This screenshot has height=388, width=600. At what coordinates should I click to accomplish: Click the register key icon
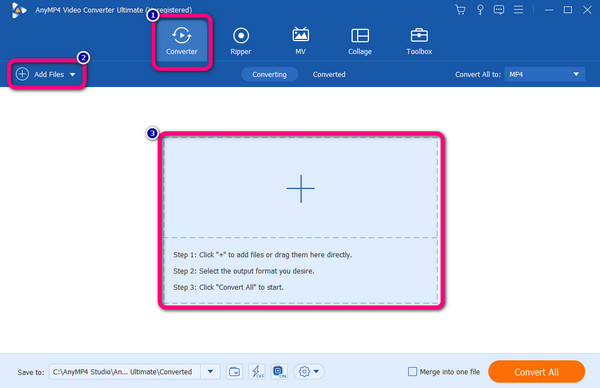480,10
